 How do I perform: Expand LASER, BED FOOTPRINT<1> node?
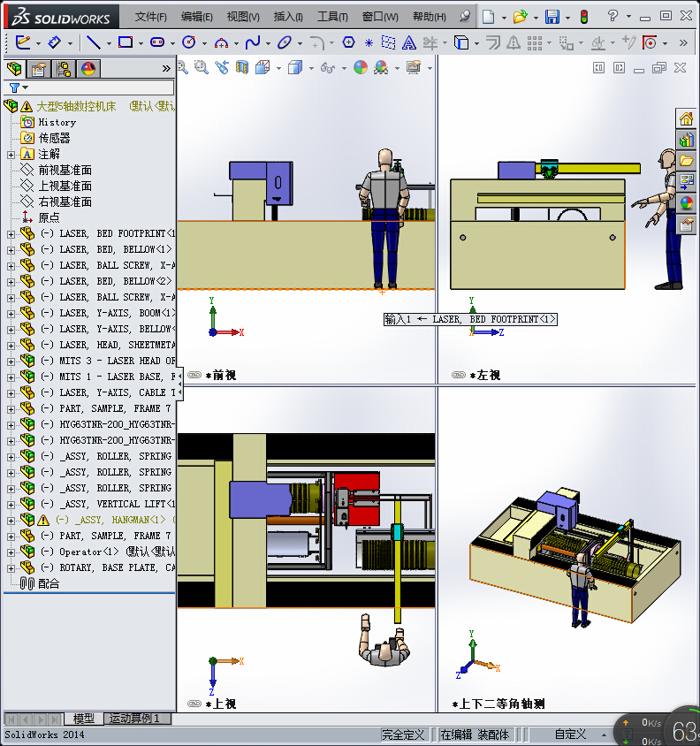click(x=11, y=234)
